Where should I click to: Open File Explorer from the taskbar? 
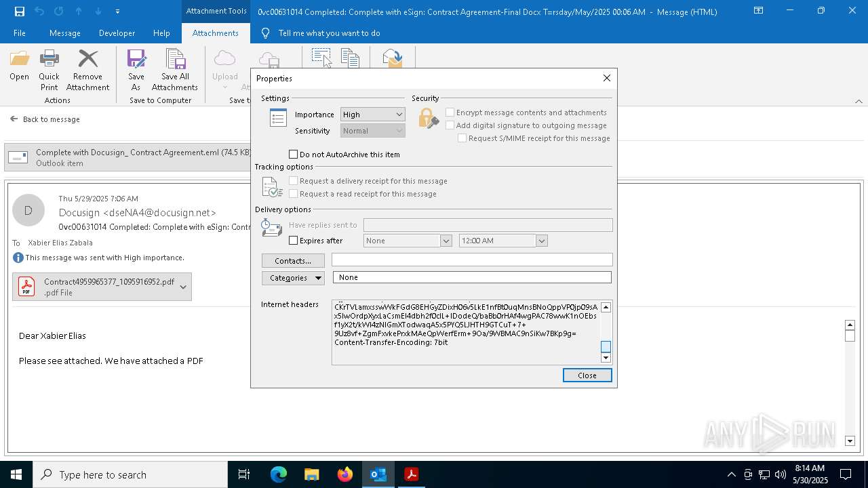(x=311, y=474)
